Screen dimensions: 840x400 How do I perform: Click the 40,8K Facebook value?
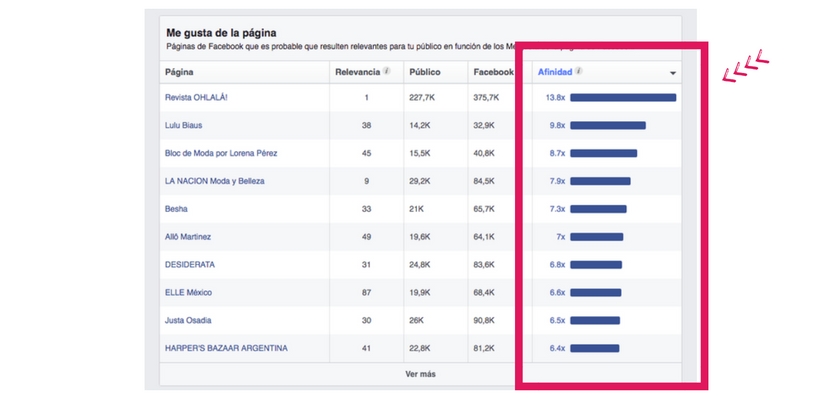click(484, 153)
